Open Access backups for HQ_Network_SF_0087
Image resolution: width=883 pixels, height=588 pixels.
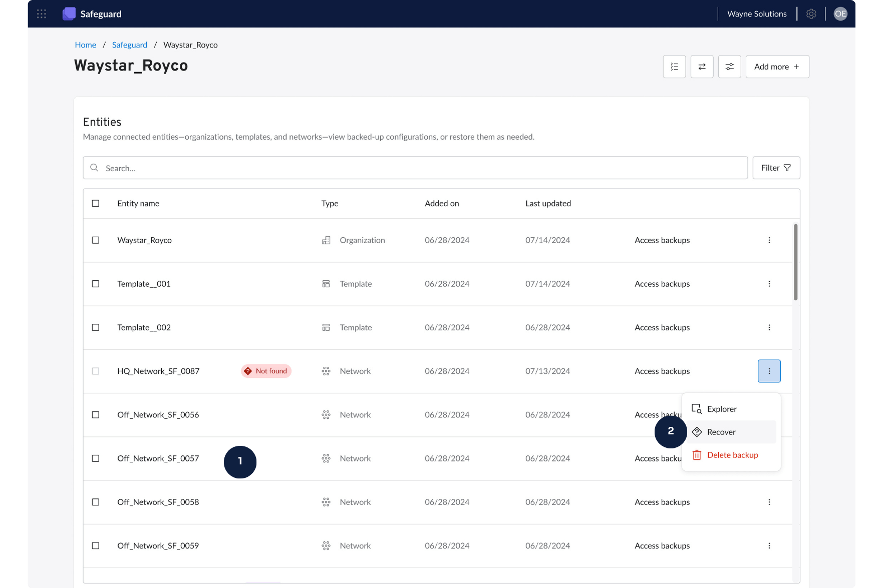pos(662,371)
